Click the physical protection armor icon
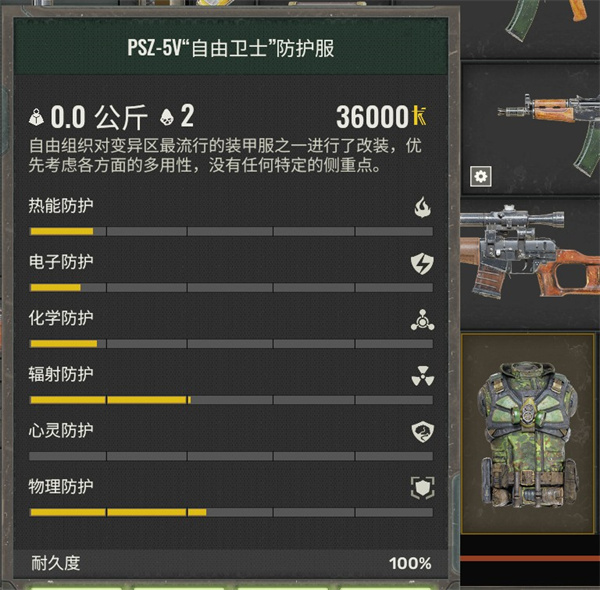This screenshot has height=590, width=600. coord(422,488)
